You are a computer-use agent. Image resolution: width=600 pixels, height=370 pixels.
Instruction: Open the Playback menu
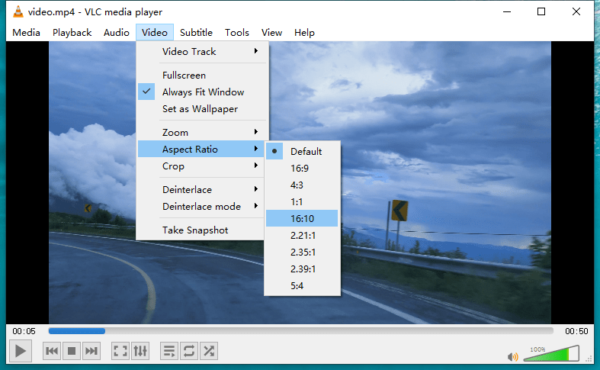tap(72, 33)
